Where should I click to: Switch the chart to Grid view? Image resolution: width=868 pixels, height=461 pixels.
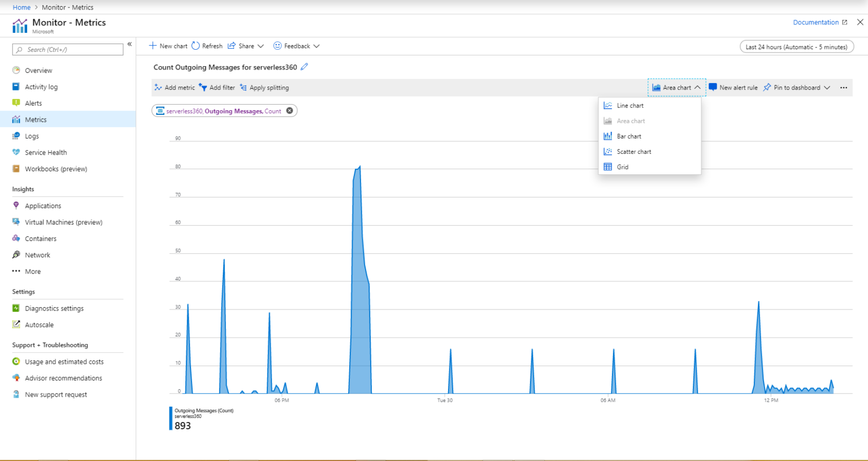click(622, 166)
